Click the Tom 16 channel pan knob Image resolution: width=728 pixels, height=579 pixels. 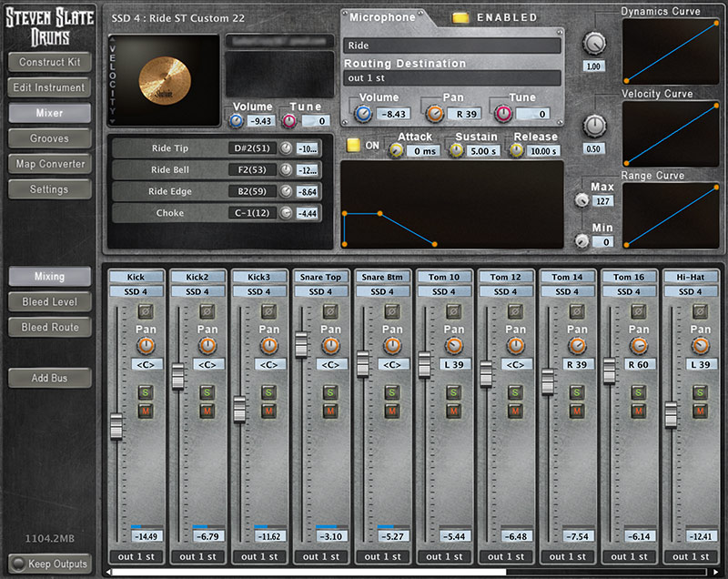639,346
